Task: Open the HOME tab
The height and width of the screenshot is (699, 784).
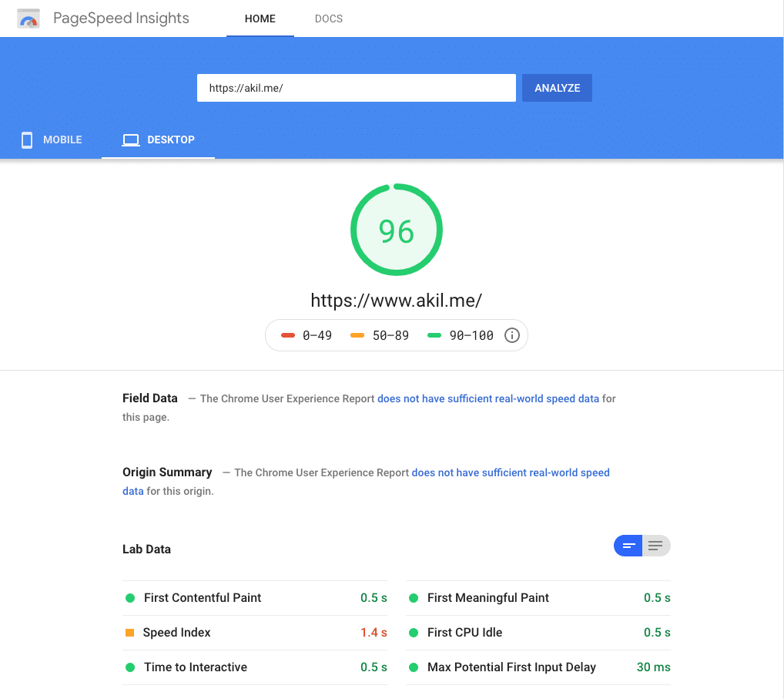Action: (260, 18)
